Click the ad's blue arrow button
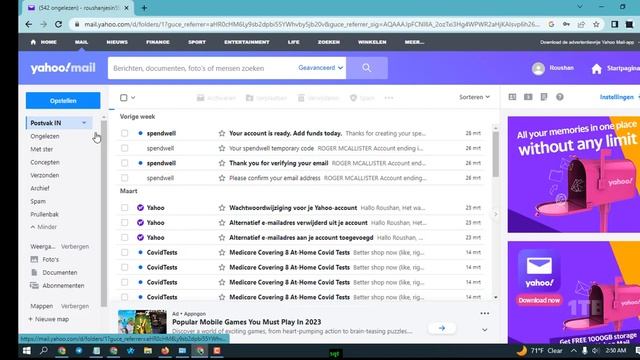This screenshot has height=360, width=640. tap(442, 328)
